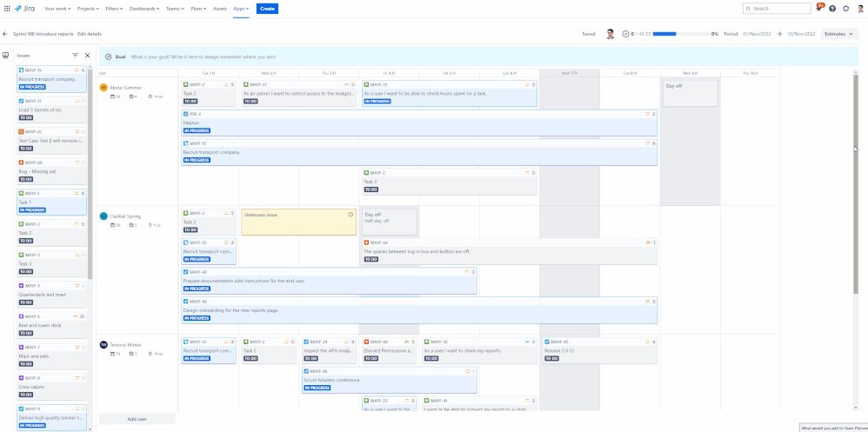
Task: Click the main planner vertical scrollbar
Action: point(855,183)
